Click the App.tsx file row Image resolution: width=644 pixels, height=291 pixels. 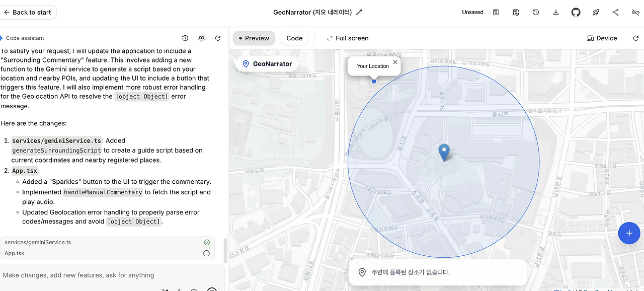click(107, 253)
